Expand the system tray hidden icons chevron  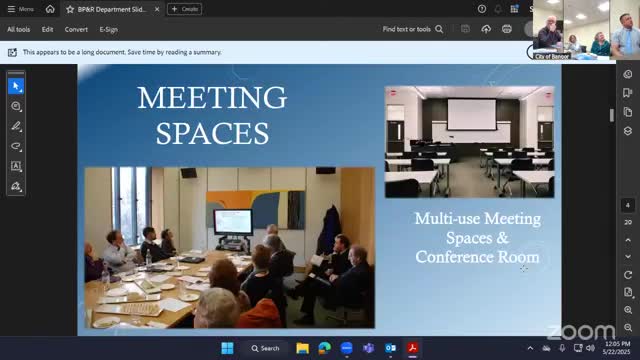(530, 348)
